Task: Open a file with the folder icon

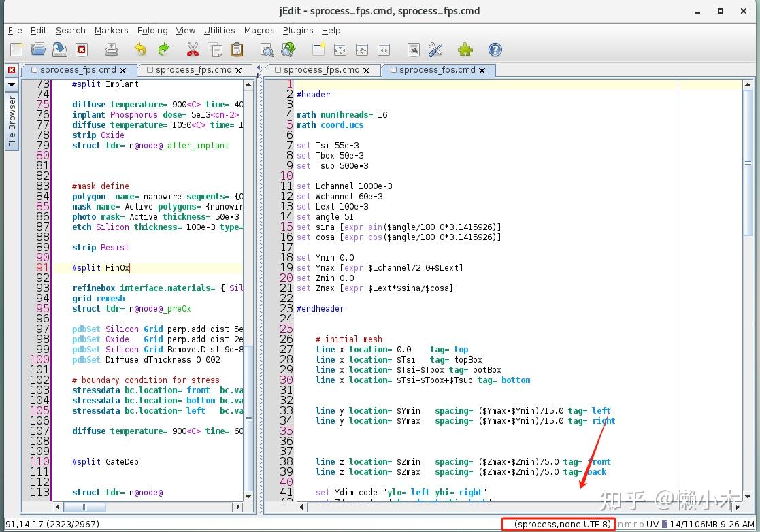Action: tap(38, 50)
